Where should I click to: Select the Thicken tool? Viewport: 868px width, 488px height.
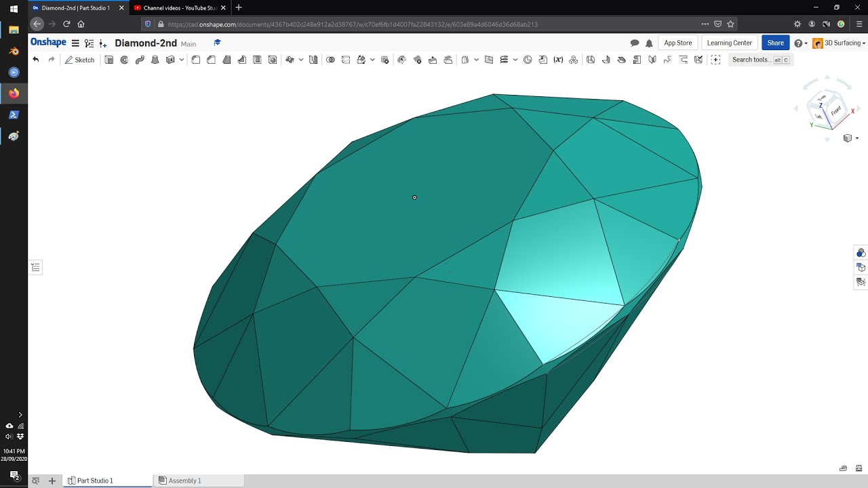tap(170, 60)
